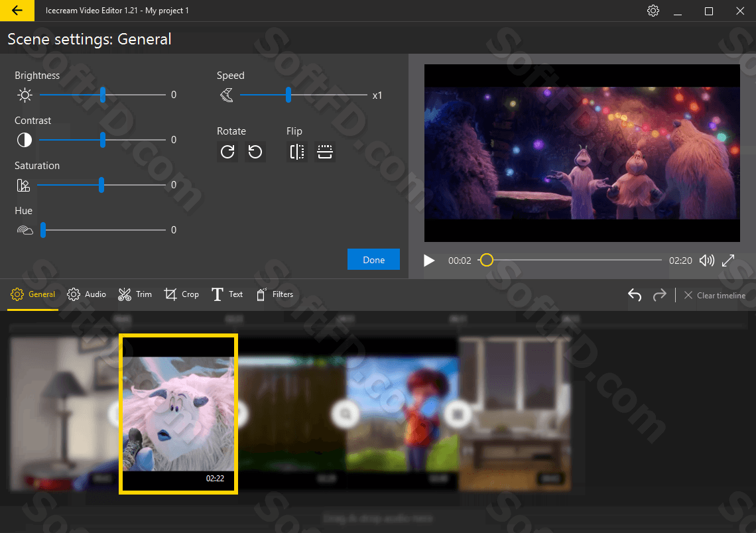Click the Hue slider handle

tap(43, 230)
